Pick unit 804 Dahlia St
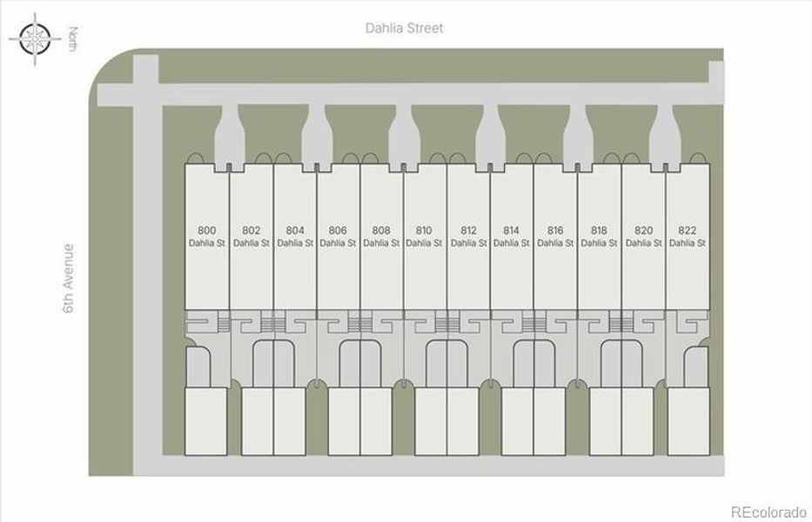 tap(295, 237)
